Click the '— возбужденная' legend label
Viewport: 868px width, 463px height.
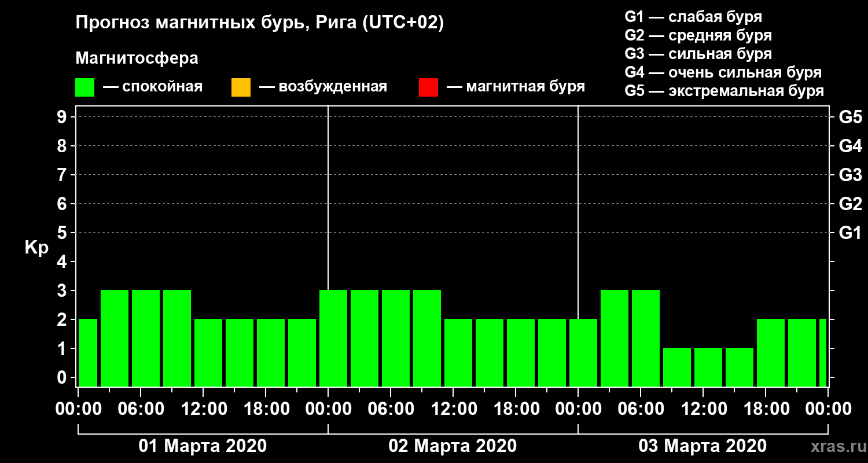tap(323, 87)
